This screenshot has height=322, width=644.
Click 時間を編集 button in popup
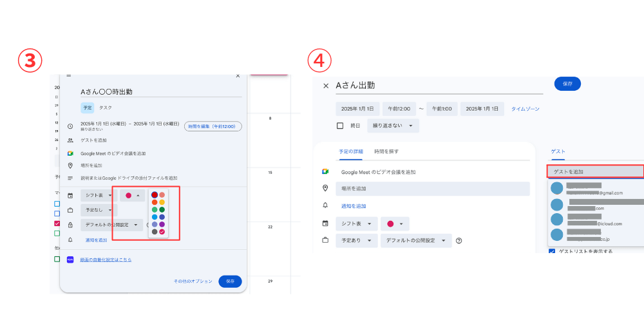[x=213, y=126]
